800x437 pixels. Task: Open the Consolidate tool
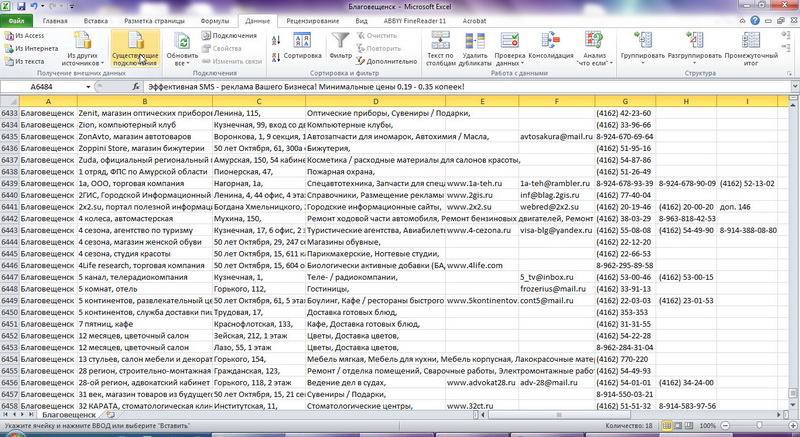tap(551, 46)
